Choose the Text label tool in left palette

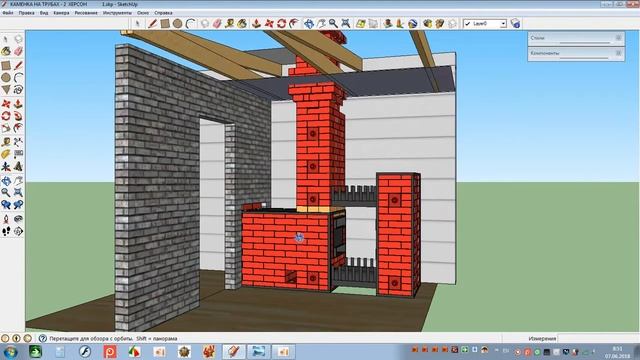pyautogui.click(x=18, y=154)
